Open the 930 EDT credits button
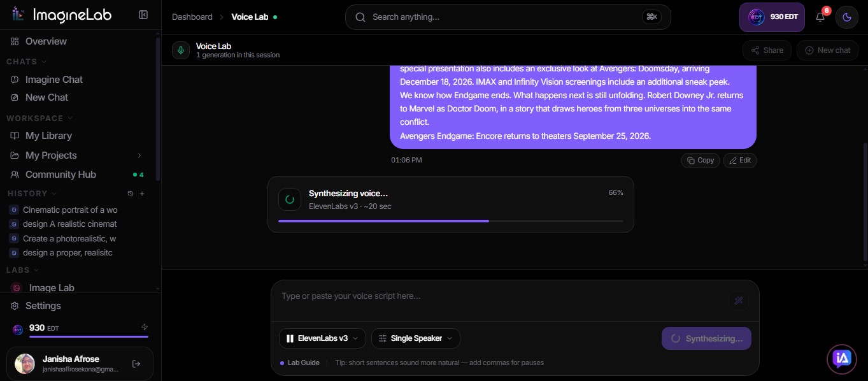The width and height of the screenshot is (868, 381). point(772,17)
